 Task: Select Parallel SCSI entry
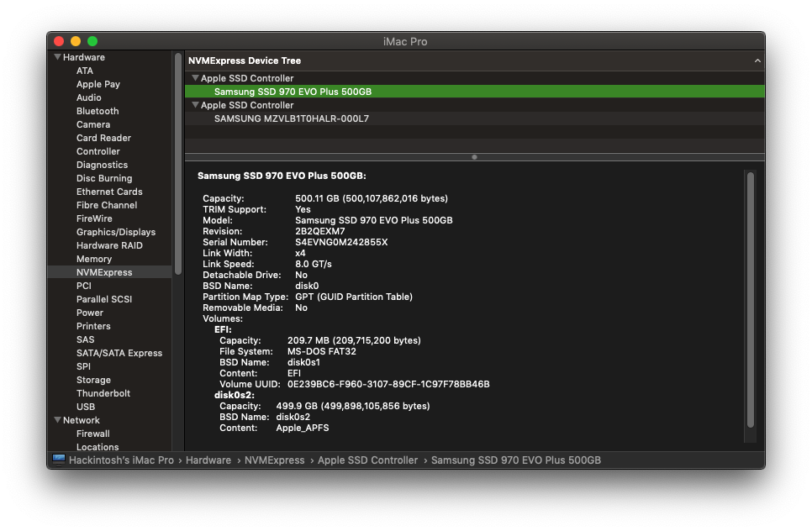coord(104,299)
